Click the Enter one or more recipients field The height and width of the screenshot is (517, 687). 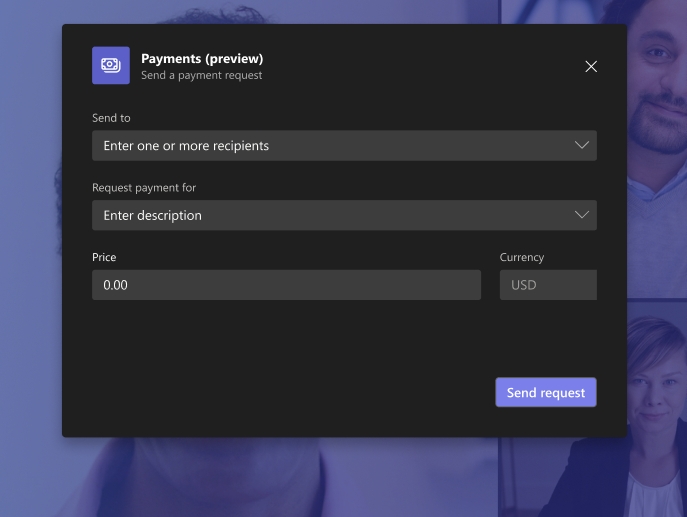(344, 145)
